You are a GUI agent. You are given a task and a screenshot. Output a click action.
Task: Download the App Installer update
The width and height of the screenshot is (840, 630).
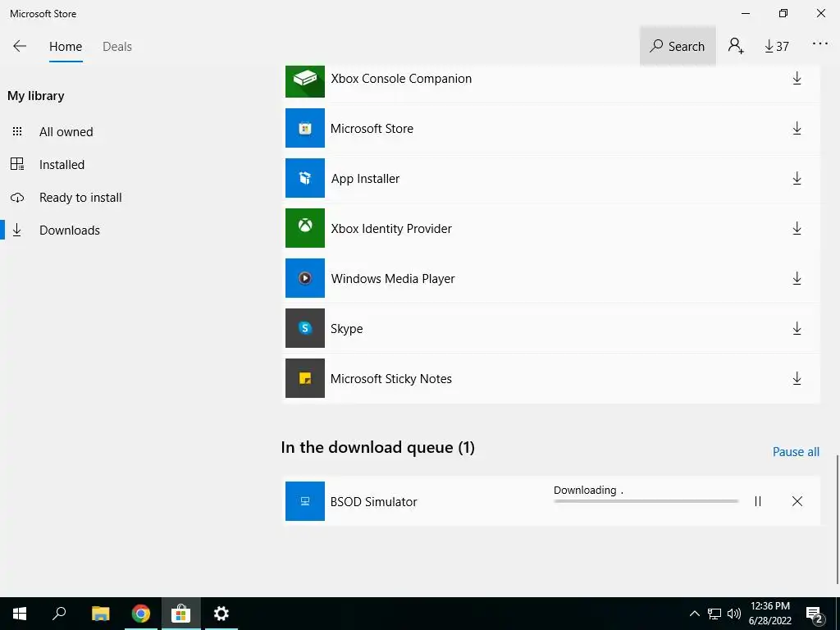[x=797, y=178]
